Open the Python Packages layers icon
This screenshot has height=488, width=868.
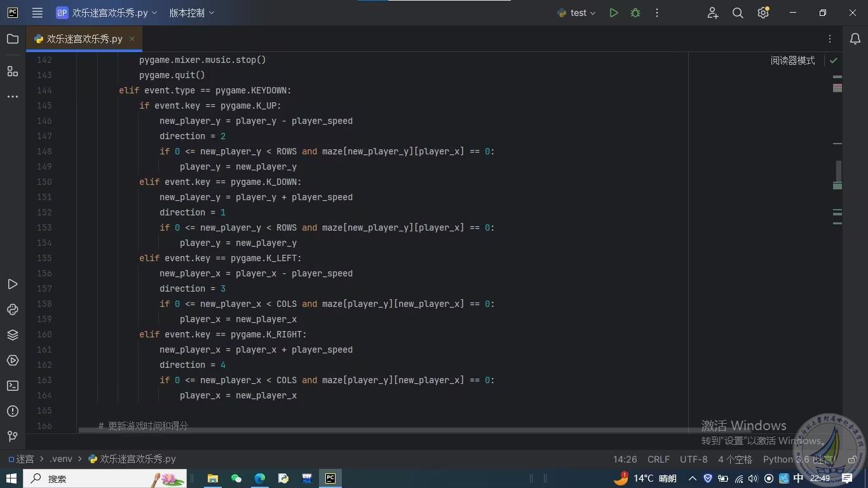(x=13, y=335)
